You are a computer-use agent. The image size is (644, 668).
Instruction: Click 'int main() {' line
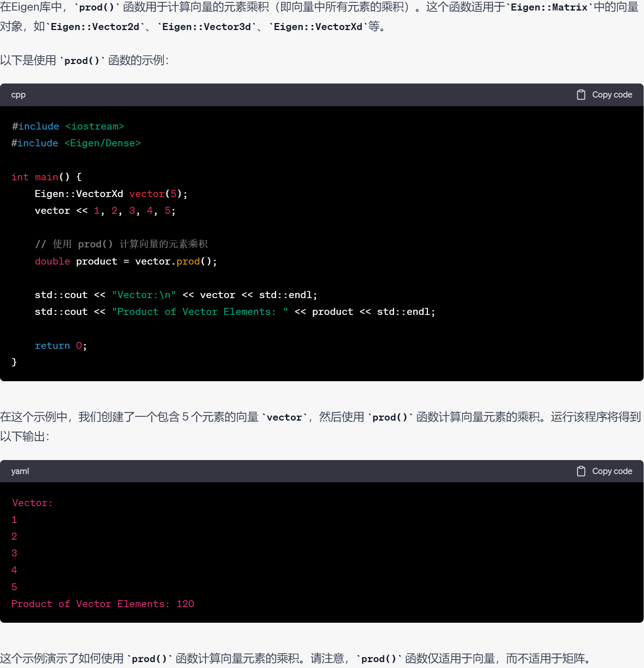[x=46, y=177]
